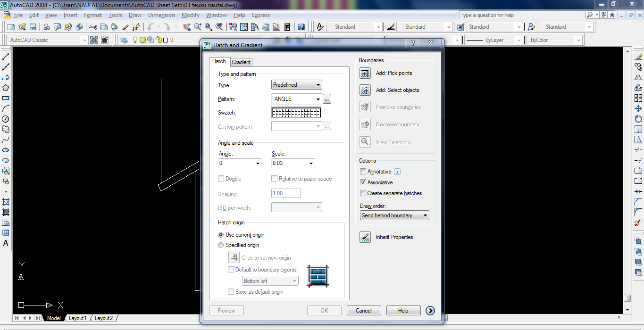Viewport: 644px width, 330px height.
Task: Click the Workspace Settings gear icon
Action: click(x=94, y=40)
